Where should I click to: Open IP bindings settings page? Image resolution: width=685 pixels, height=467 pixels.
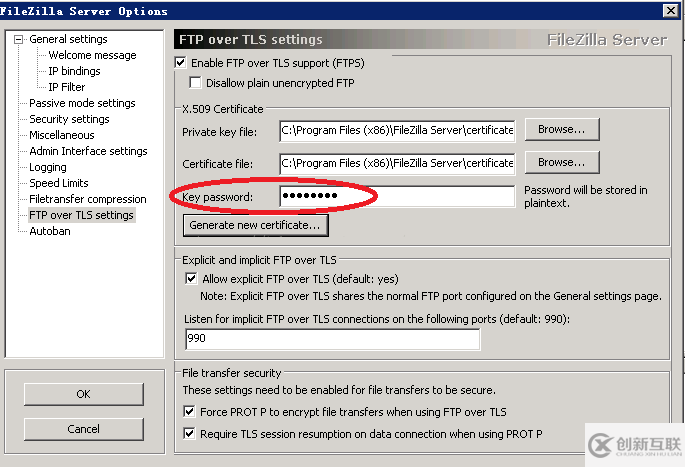point(74,71)
